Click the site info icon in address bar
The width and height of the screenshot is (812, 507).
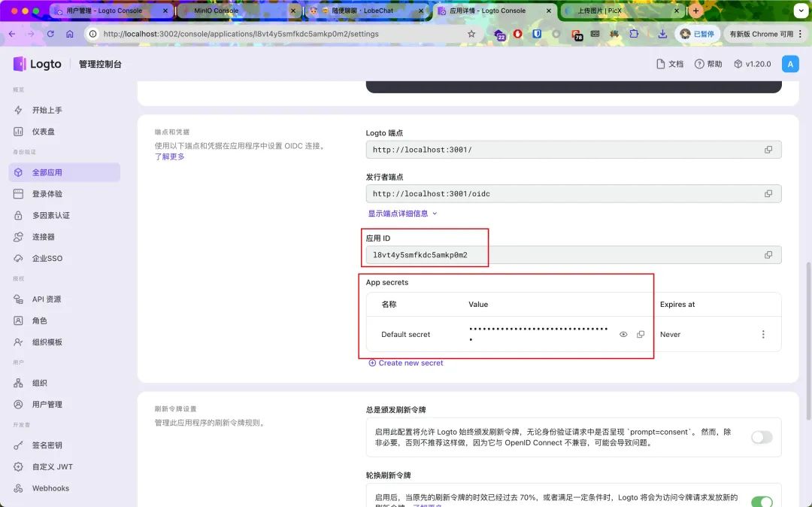tap(92, 34)
